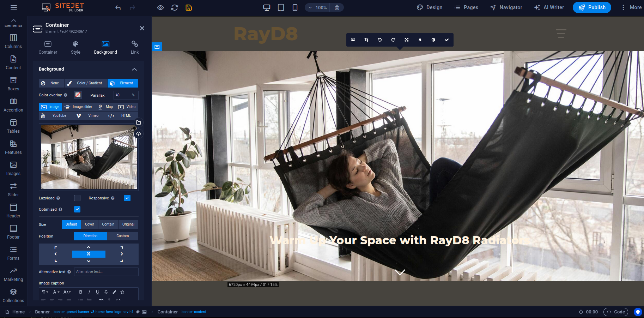Open the Features sidebar panel

coord(13,147)
